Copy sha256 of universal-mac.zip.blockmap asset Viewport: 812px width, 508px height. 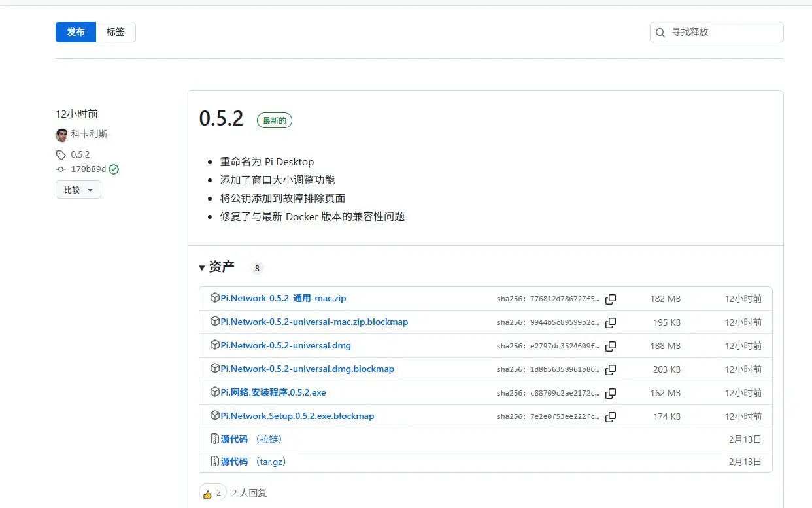click(x=611, y=323)
